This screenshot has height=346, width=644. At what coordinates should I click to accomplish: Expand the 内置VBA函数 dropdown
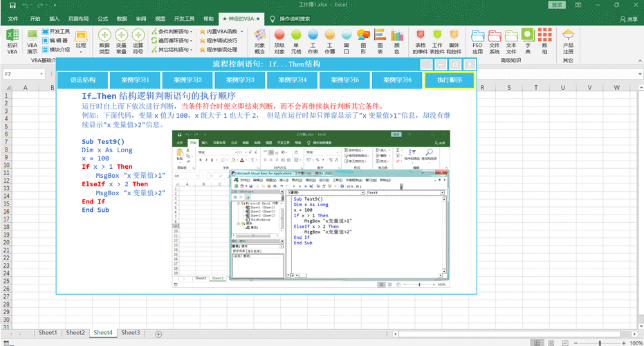click(x=221, y=31)
